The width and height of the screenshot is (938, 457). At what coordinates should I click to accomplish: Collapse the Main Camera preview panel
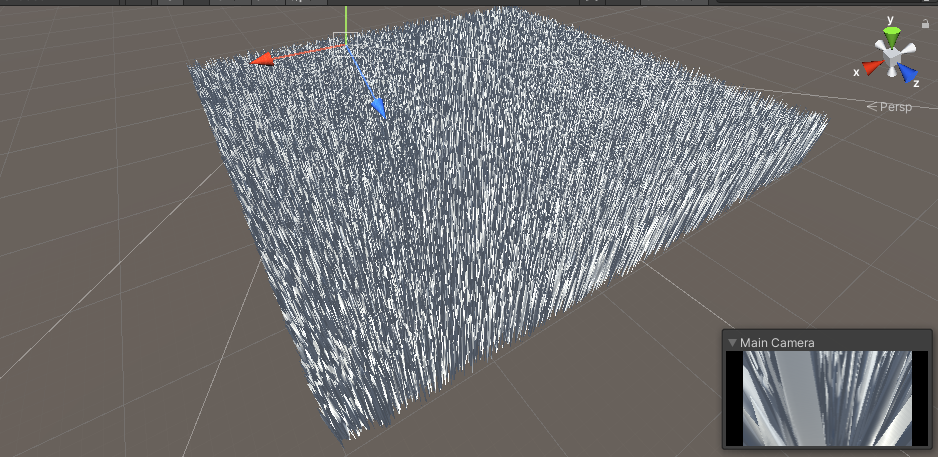[x=732, y=343]
